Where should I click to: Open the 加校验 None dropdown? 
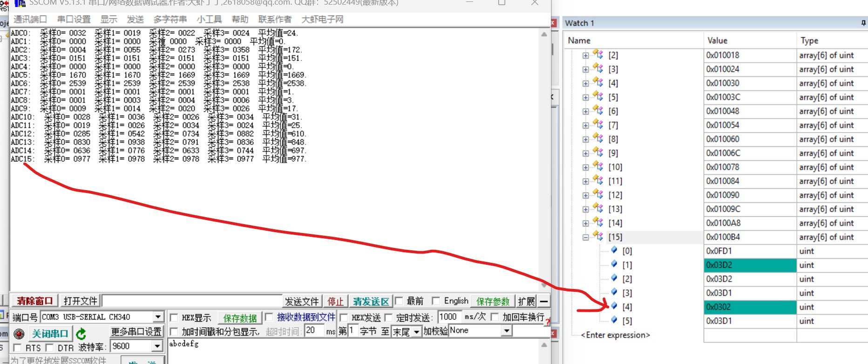507,331
